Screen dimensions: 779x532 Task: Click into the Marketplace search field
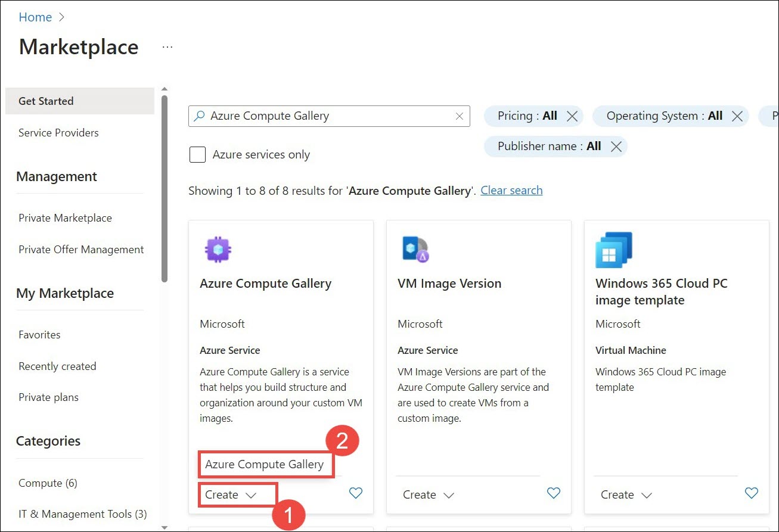329,116
